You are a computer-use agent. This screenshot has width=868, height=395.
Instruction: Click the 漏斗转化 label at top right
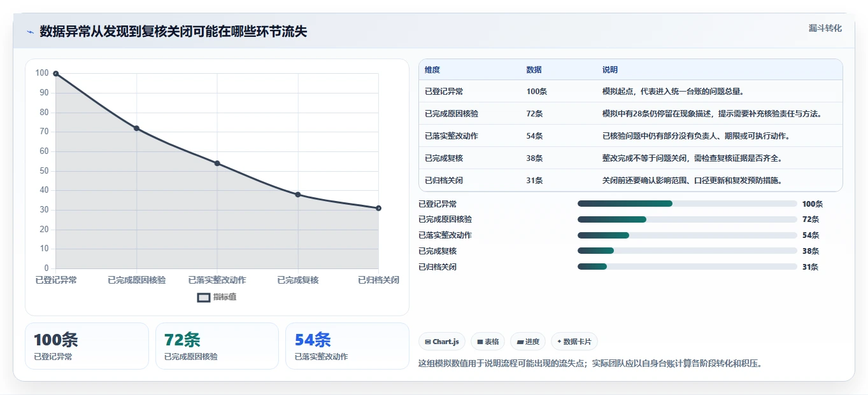(x=825, y=28)
